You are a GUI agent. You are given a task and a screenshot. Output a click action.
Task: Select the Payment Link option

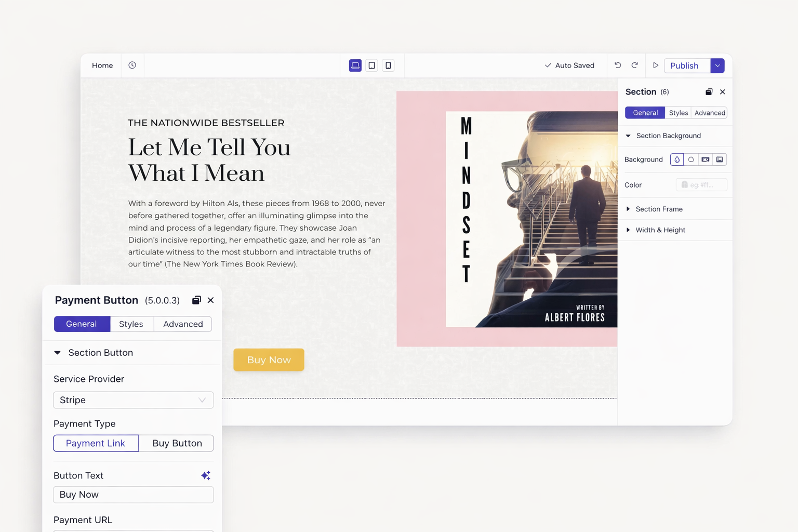pyautogui.click(x=96, y=443)
